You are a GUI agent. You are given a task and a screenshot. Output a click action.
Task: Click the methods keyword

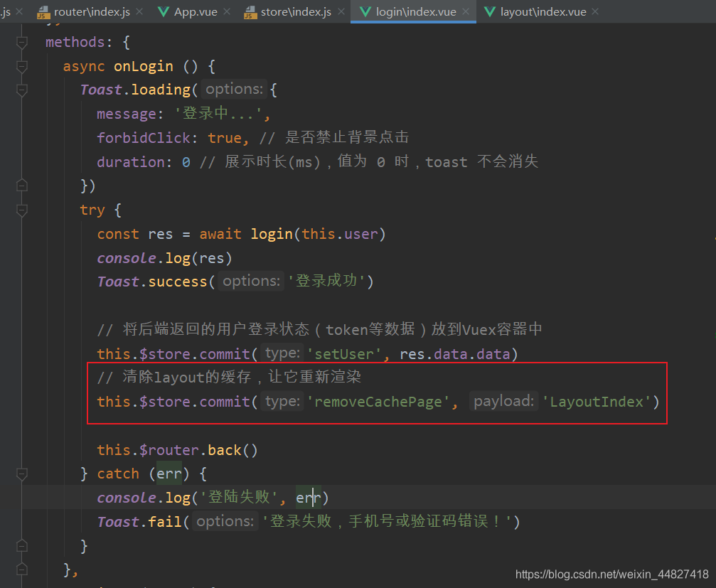coord(75,43)
